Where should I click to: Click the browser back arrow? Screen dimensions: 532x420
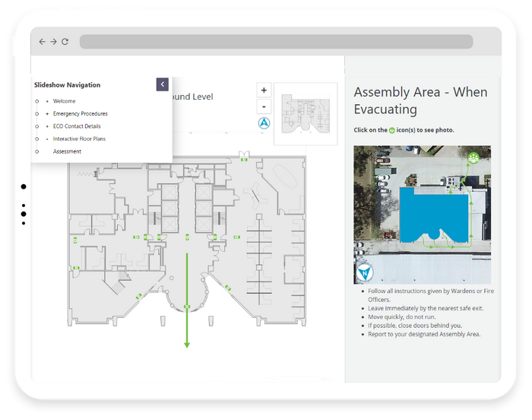42,41
